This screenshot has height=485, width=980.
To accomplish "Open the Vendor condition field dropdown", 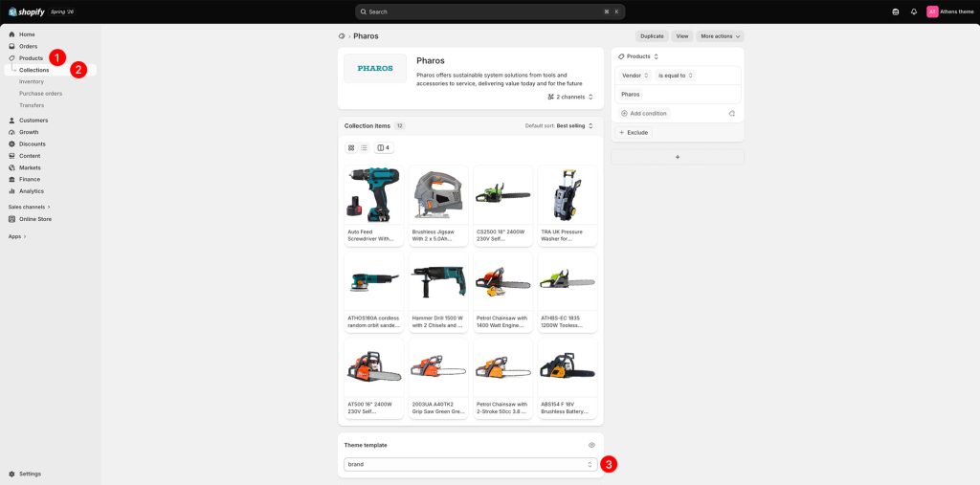I will (635, 76).
